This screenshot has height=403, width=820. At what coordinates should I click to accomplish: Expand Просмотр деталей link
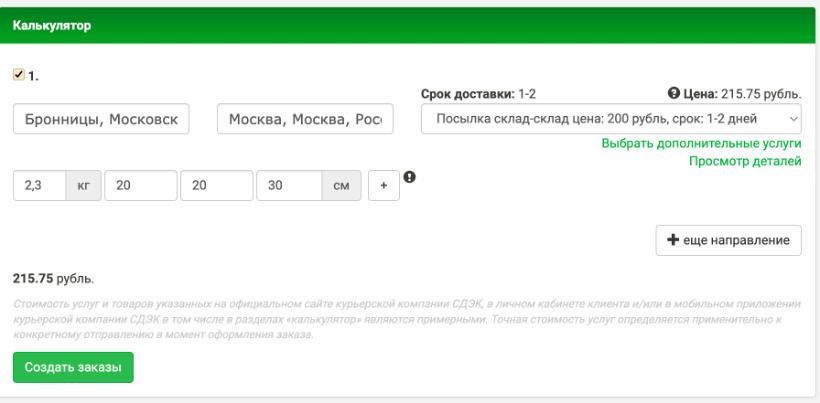tap(745, 161)
